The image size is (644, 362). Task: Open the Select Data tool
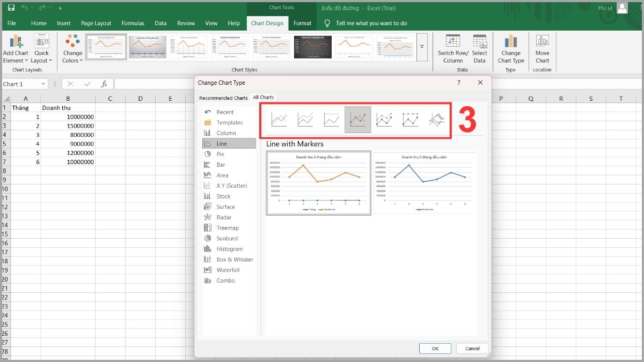click(x=479, y=48)
